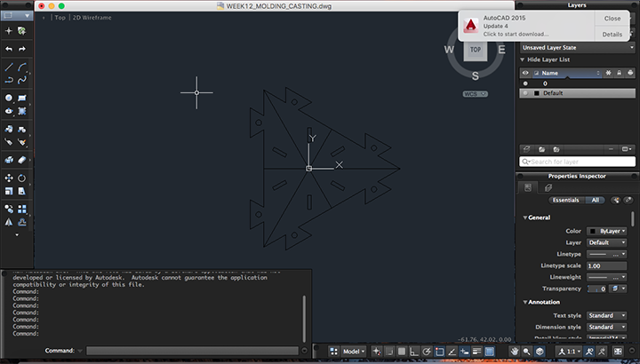Image resolution: width=640 pixels, height=364 pixels.
Task: Choose the Polyline tool
Action: (x=9, y=80)
